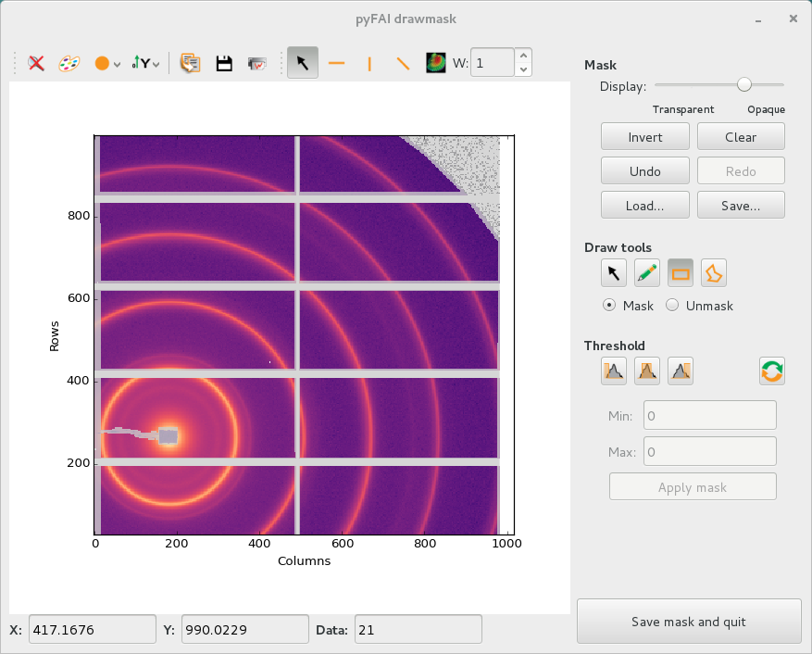Increase the W line width stepper
The image size is (812, 654).
click(524, 56)
